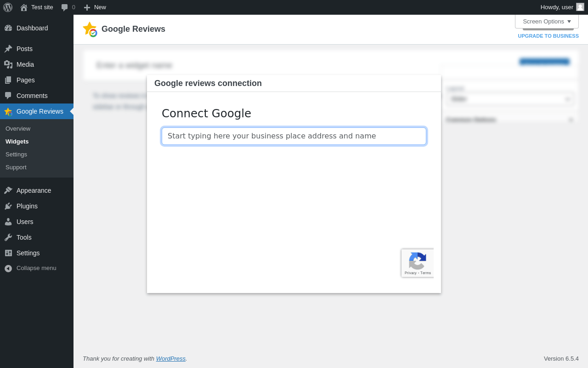
Task: Go to the Plugins menu
Action: (x=37, y=206)
